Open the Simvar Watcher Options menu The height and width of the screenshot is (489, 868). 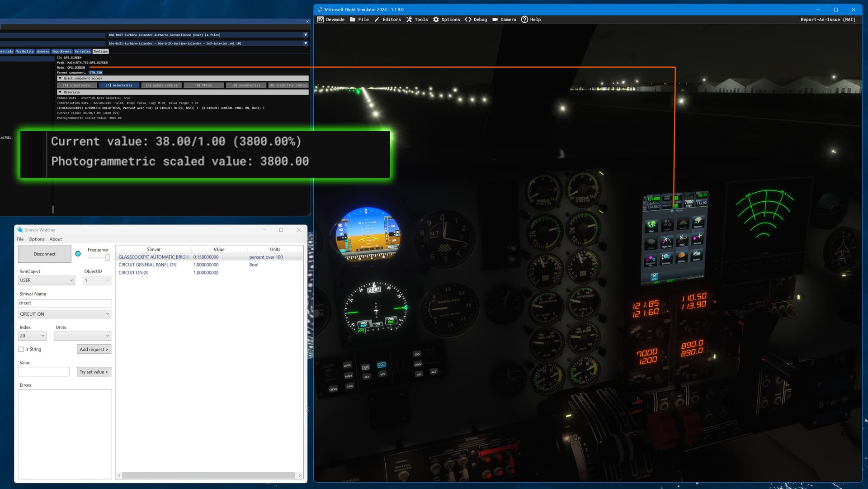(37, 239)
